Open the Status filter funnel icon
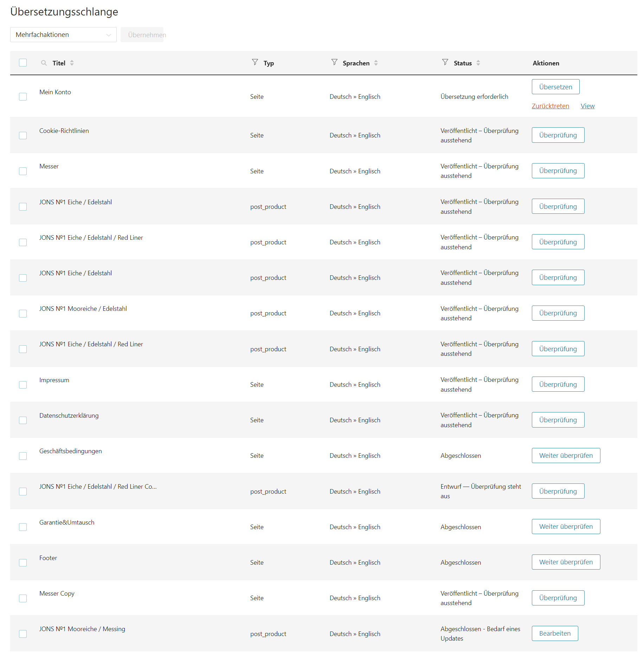The height and width of the screenshot is (661, 644). pyautogui.click(x=445, y=62)
